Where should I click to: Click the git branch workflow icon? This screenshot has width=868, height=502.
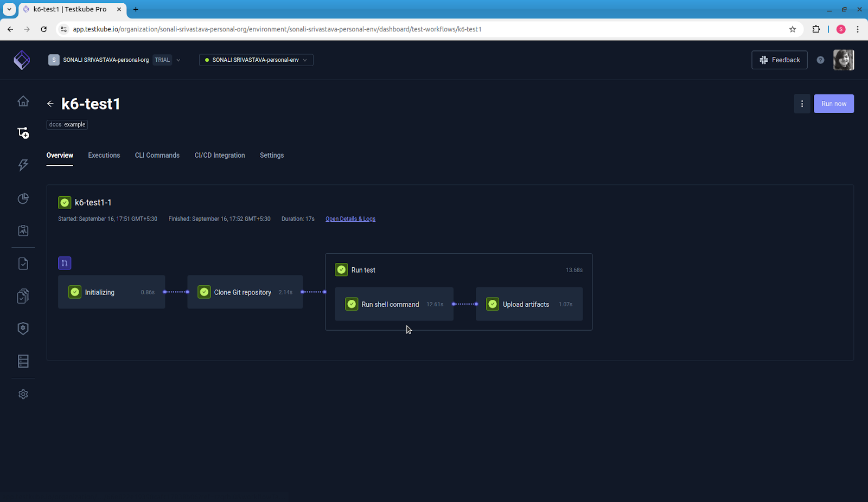[x=65, y=263]
